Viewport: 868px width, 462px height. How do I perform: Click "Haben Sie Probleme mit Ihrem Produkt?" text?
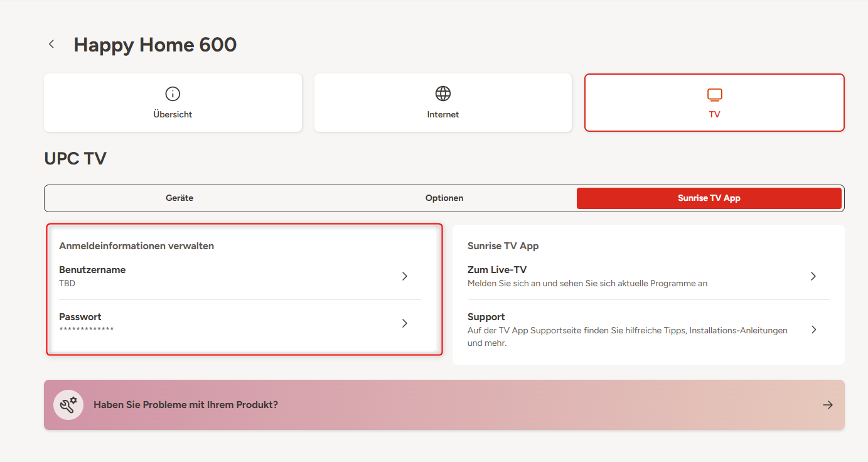tap(186, 405)
